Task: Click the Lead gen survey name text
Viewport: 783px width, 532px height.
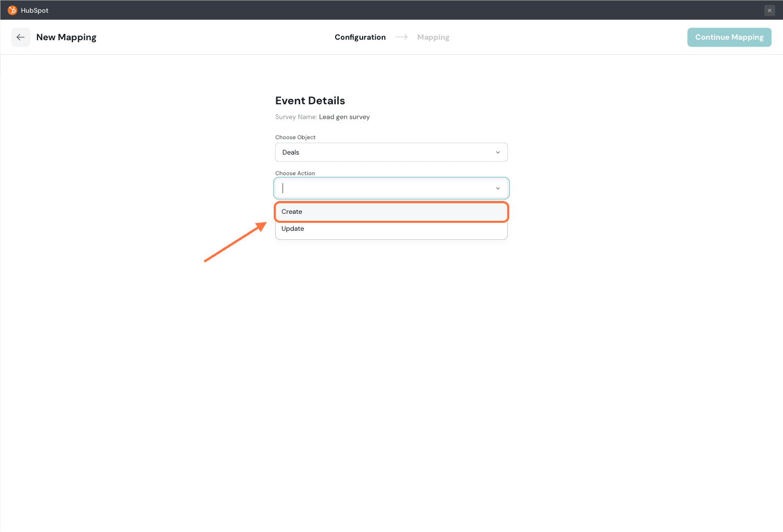Action: pyautogui.click(x=344, y=117)
